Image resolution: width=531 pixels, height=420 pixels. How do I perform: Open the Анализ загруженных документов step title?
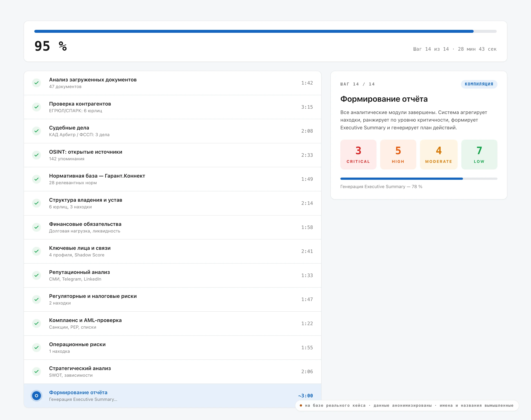click(x=93, y=80)
